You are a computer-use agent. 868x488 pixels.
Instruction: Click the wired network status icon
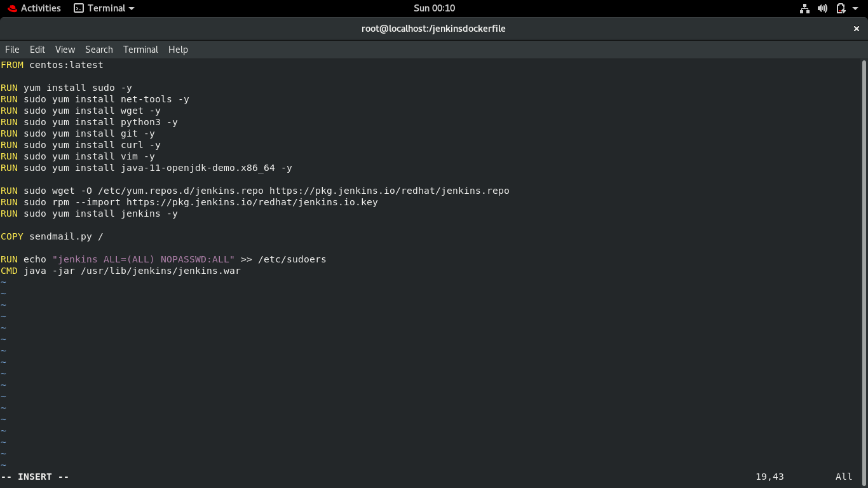[x=804, y=8]
